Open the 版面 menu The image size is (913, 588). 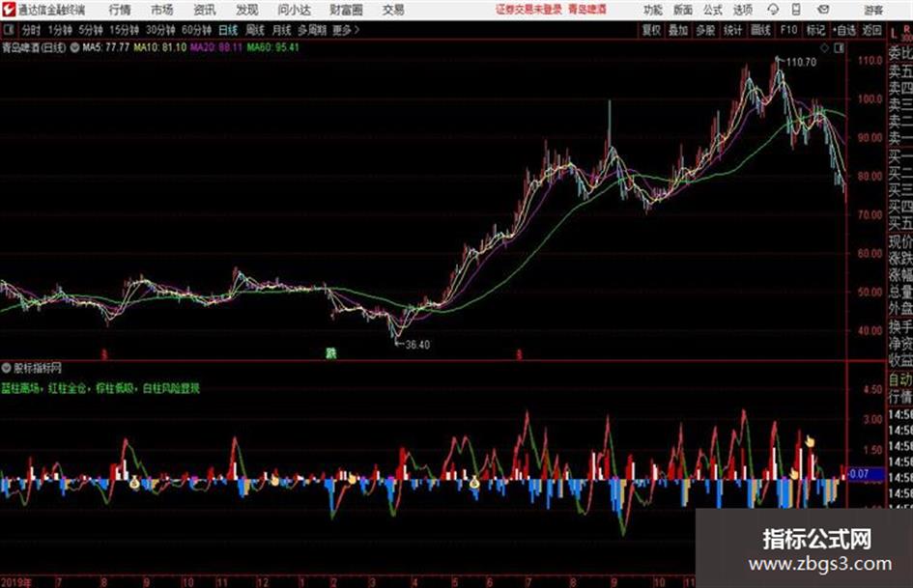click(682, 10)
